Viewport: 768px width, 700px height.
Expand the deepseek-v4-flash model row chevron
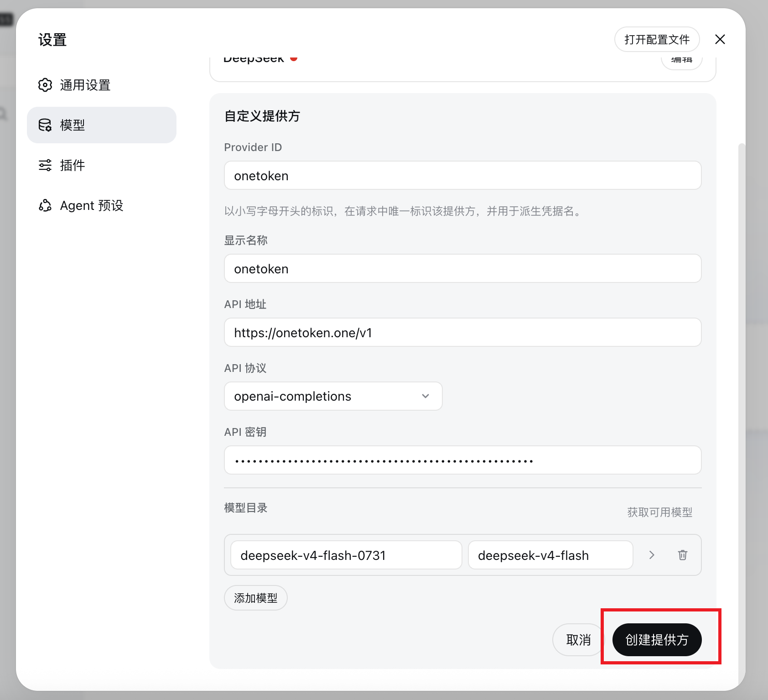652,555
